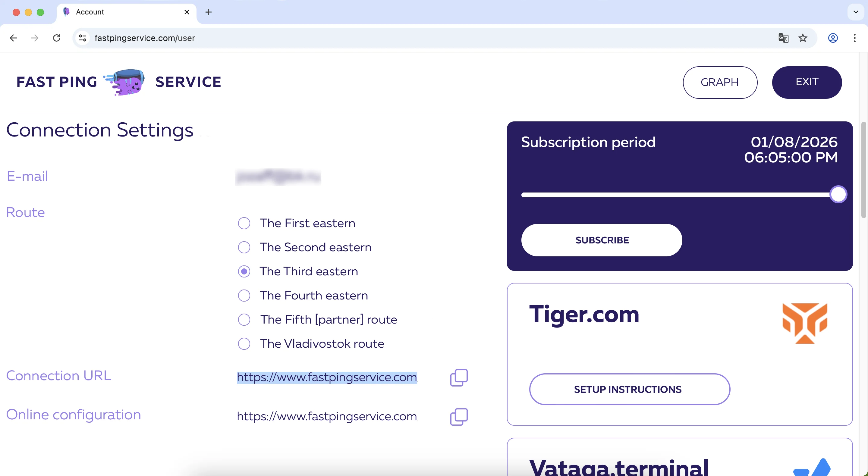Expand the tab search chevron
Screen dimensions: 868x476
(856, 12)
